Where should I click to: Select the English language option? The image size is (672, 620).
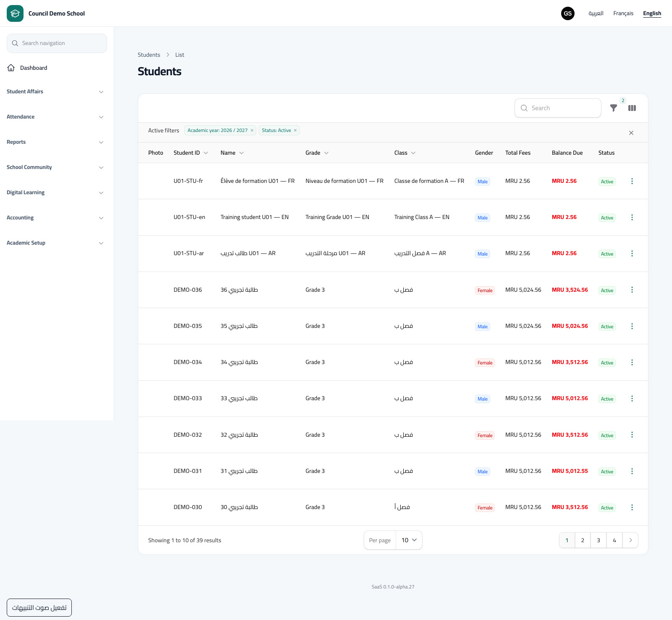[652, 13]
